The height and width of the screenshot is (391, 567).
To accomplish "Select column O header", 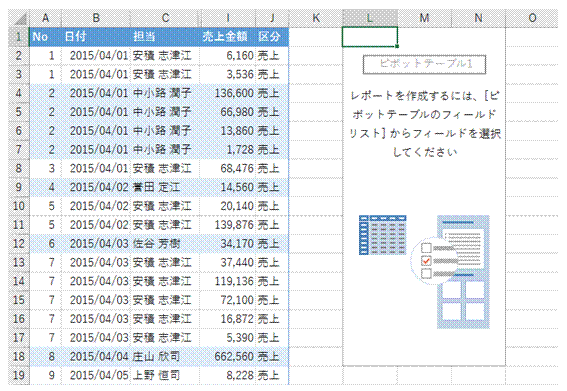I will pyautogui.click(x=532, y=18).
